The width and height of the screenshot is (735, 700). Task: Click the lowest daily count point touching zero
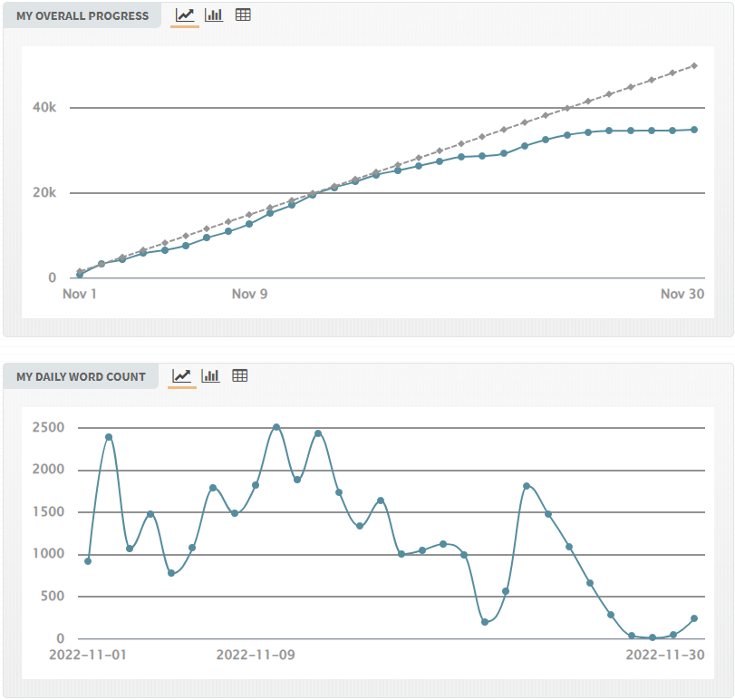coord(653,637)
